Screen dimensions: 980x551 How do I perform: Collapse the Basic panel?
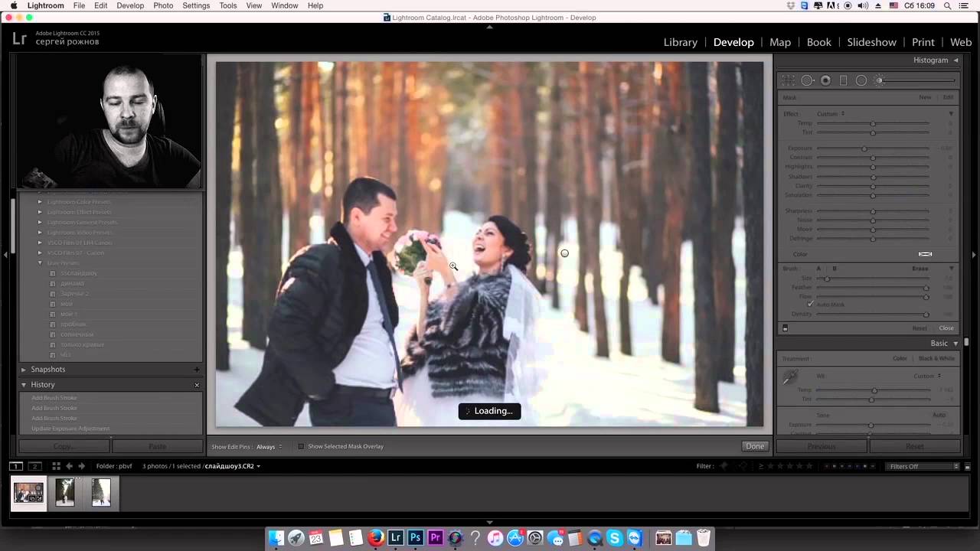point(955,344)
